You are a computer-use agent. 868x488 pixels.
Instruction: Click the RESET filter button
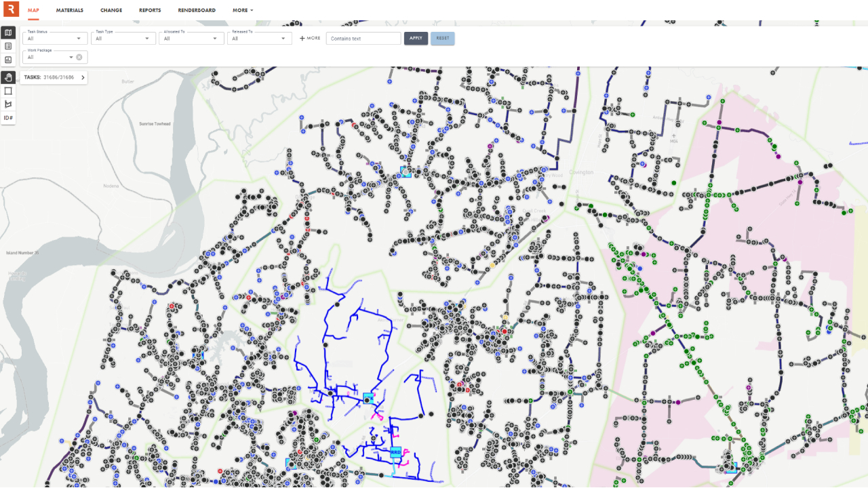(x=443, y=38)
